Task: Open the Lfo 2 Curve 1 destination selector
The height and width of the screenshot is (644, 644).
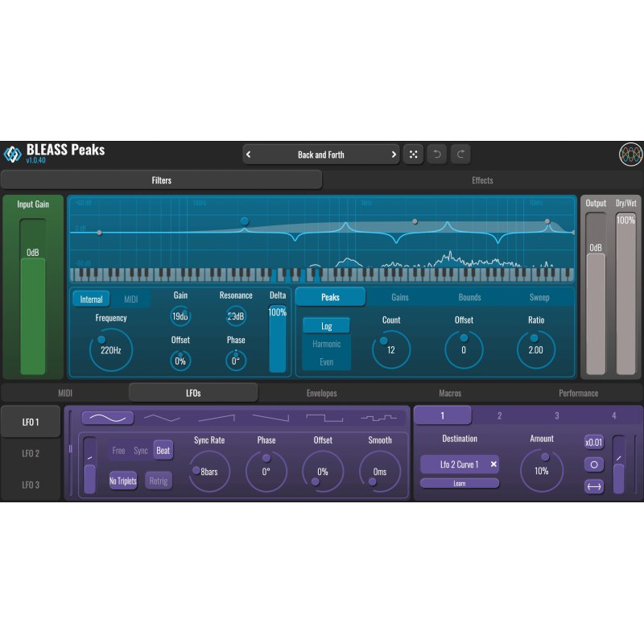Action: coord(459,464)
